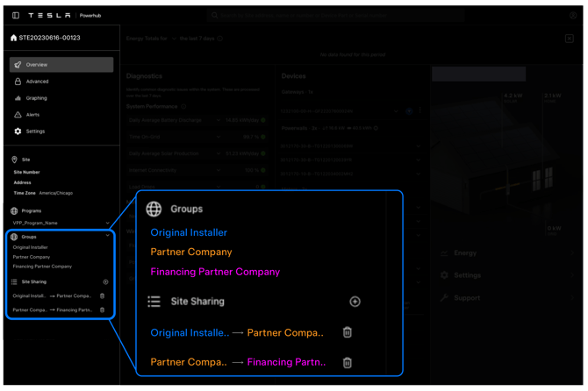Click the Site location pin icon
This screenshot has height=391, width=588.
pyautogui.click(x=14, y=160)
